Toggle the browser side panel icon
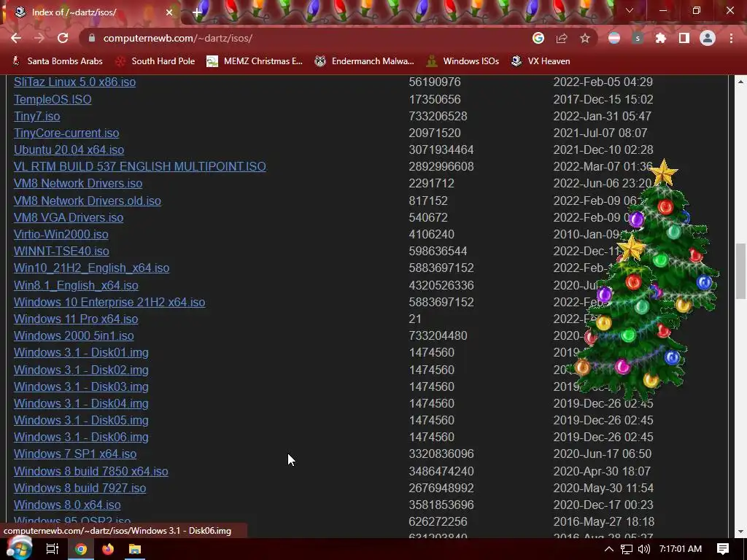Screen dimensions: 747x560 (684, 38)
